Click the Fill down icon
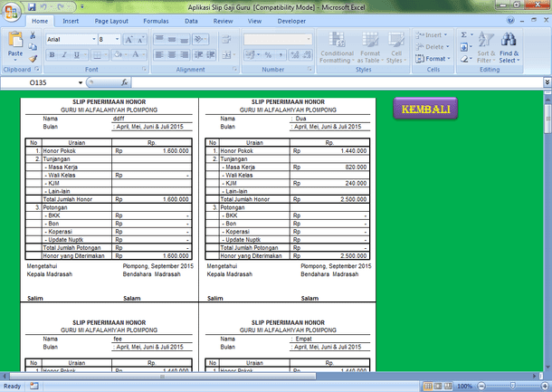 [464, 46]
